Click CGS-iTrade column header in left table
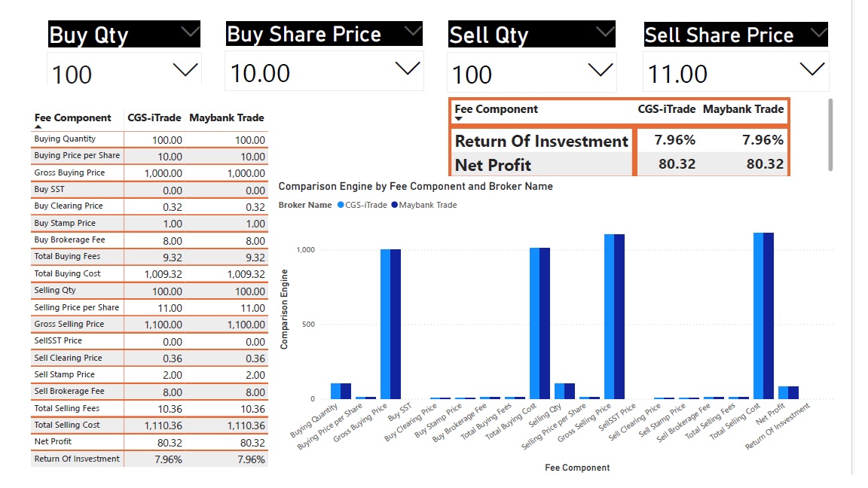Viewport: 868px width, 488px height. point(154,118)
